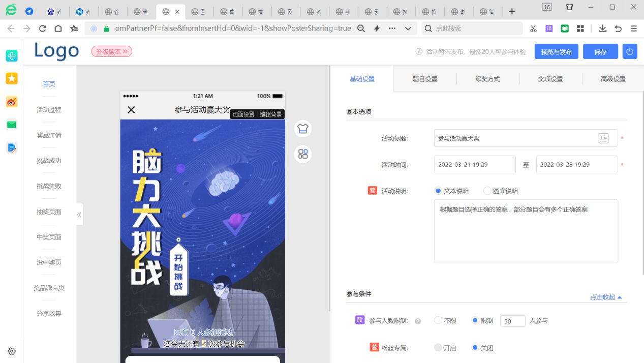Click the participant limit number field 50
The image size is (644, 363).
(x=513, y=321)
